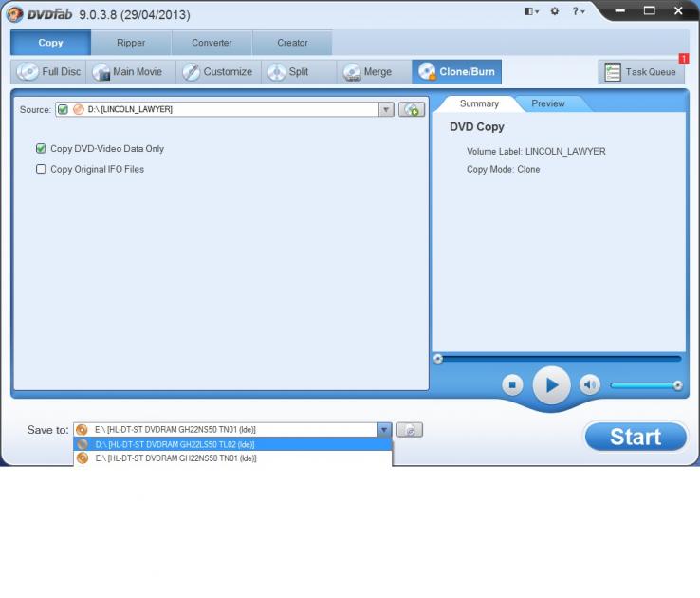Select the Merge copy mode

click(x=374, y=71)
